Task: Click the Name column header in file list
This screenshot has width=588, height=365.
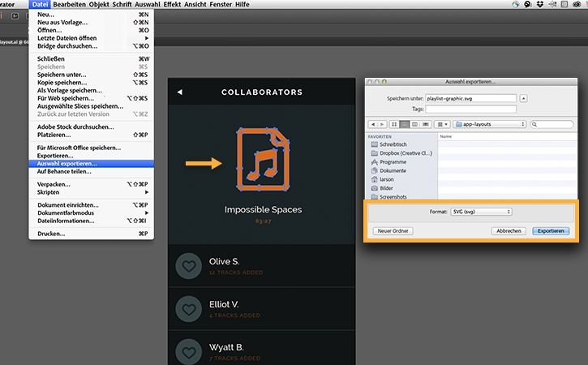Action: (x=508, y=136)
